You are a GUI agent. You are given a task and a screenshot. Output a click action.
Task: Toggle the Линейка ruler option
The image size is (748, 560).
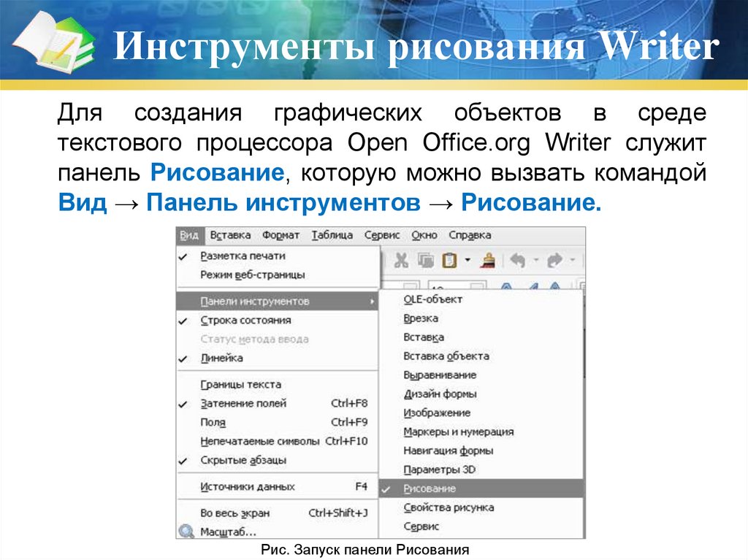[x=221, y=358]
